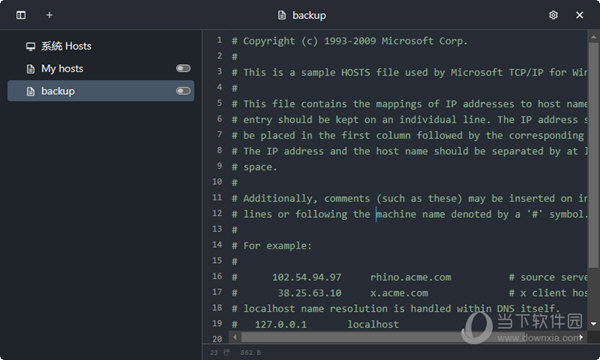Click the 'localhost name resolution' comment line

pyautogui.click(x=396, y=308)
